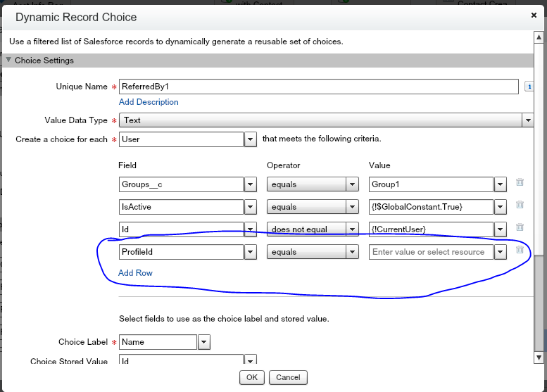Open the ProfileId field dropdown arrow

click(250, 252)
